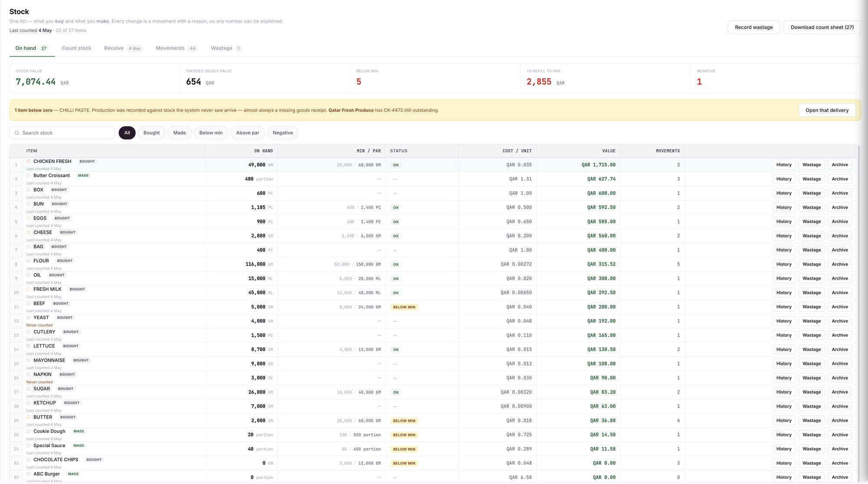
Task: Filter stock by Bought
Action: coord(151,133)
